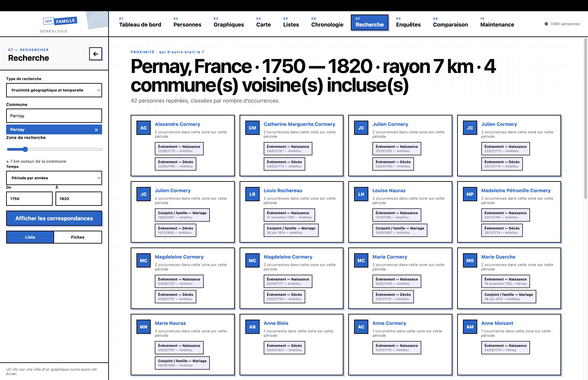Open the Listes tab

tap(291, 22)
